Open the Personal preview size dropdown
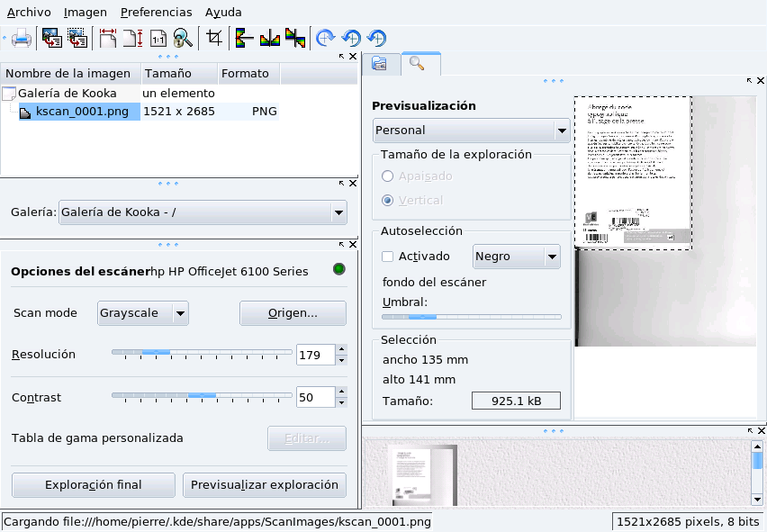Viewport: 767px width, 532px height. point(562,131)
